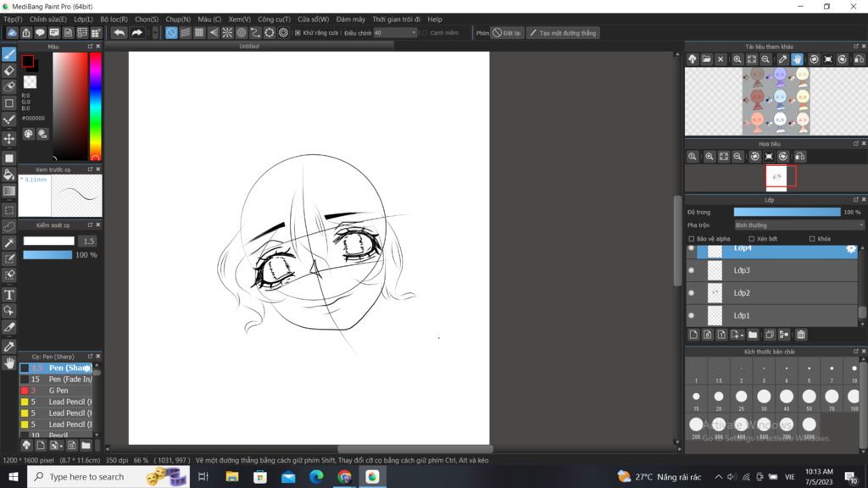The width and height of the screenshot is (868, 488).
Task: Open the Công cụ(T) menu
Action: point(274,19)
